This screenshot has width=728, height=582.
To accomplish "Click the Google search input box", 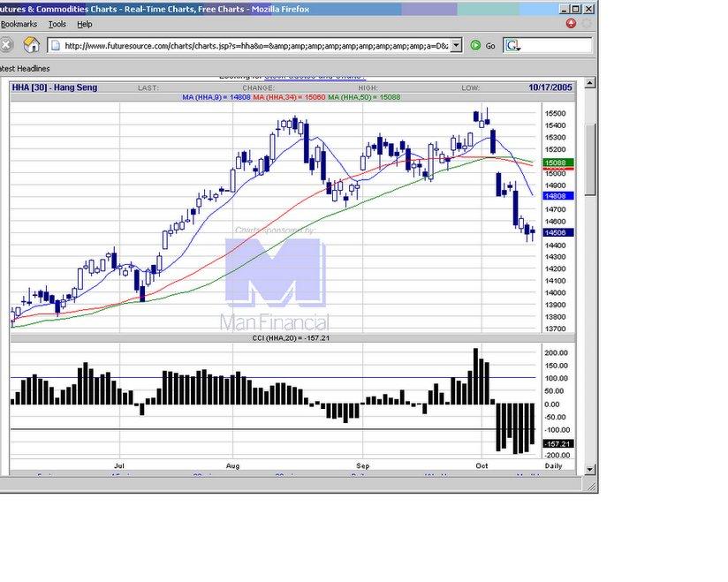I will click(557, 46).
